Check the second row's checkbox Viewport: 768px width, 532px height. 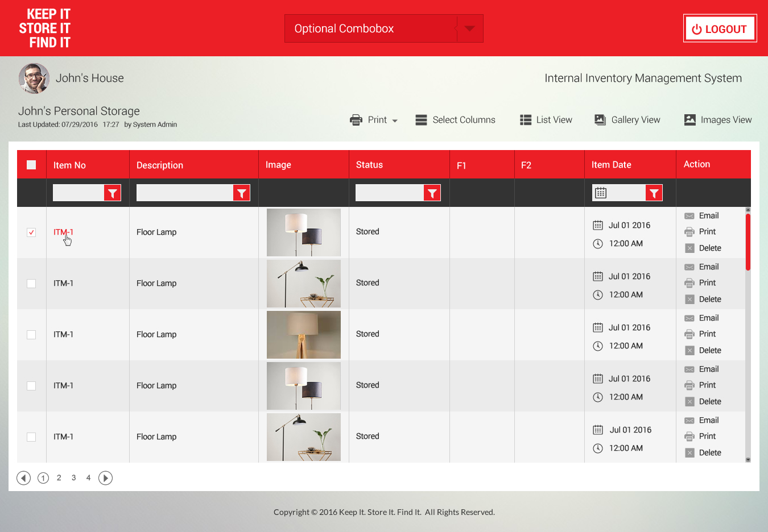(31, 284)
